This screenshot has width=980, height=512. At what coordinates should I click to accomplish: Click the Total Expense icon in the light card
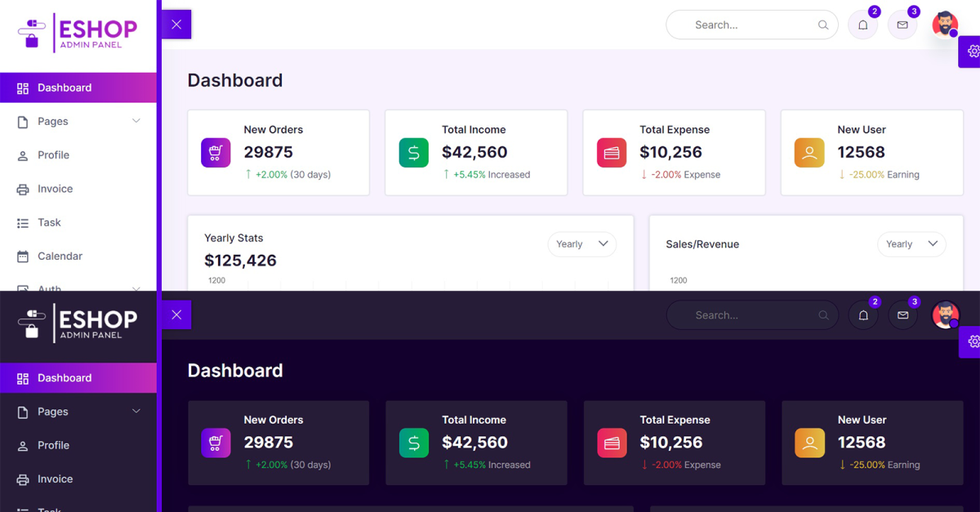(x=612, y=153)
